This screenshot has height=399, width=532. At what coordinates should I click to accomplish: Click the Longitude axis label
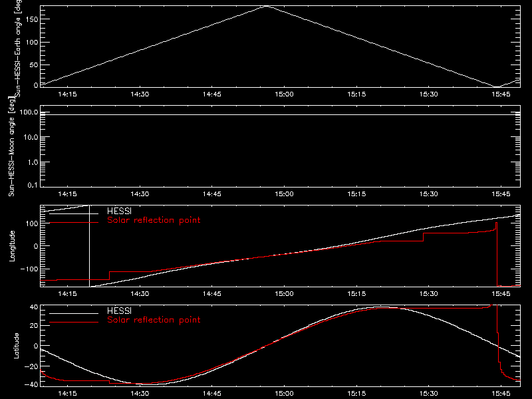click(12, 246)
